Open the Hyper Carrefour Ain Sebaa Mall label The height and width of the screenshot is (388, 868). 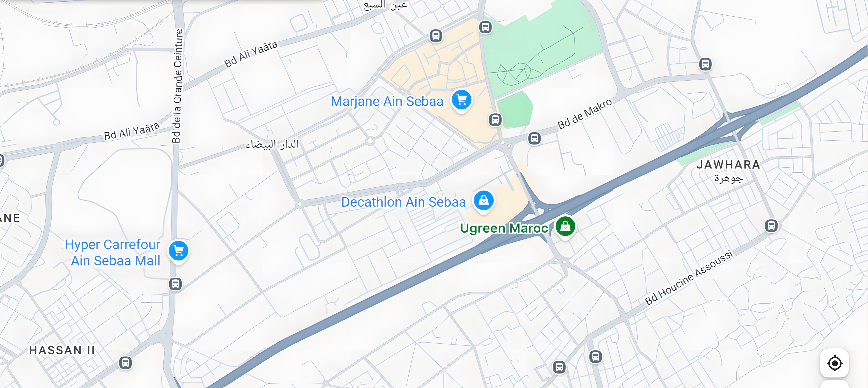pos(113,253)
